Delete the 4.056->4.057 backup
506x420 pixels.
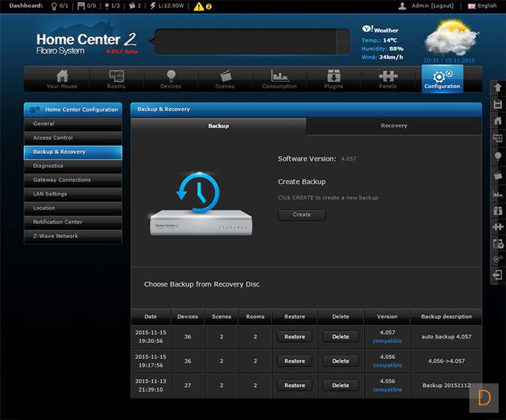pyautogui.click(x=341, y=361)
